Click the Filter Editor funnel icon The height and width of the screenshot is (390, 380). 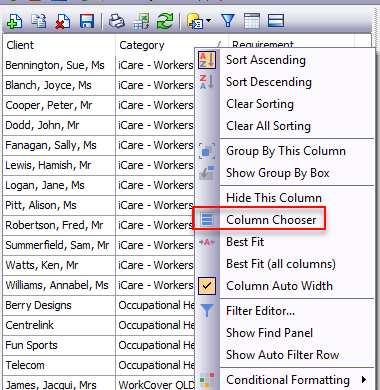click(x=207, y=311)
